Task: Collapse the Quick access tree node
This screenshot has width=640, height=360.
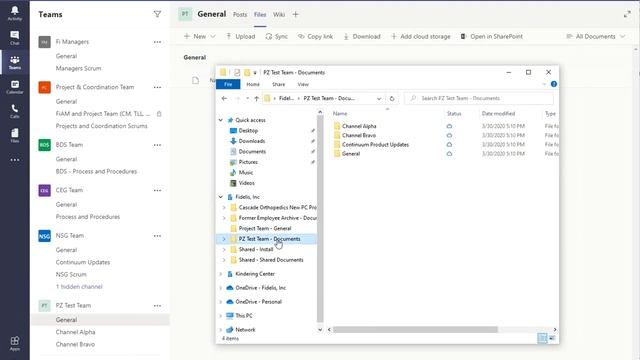Action: [221, 120]
